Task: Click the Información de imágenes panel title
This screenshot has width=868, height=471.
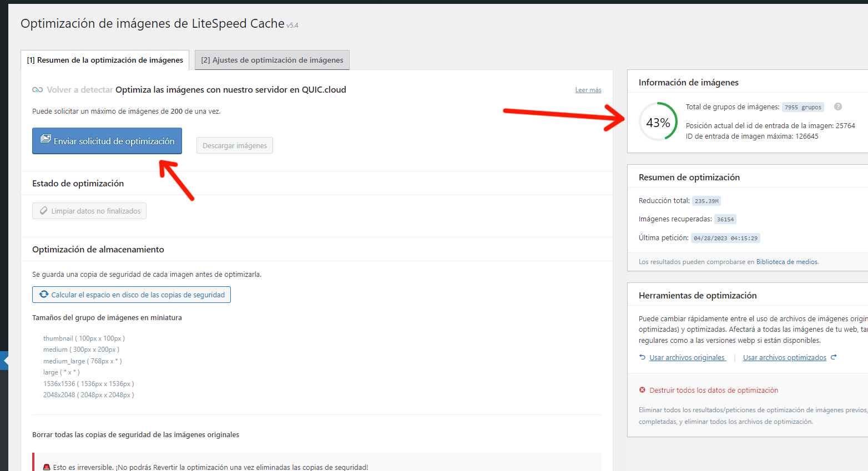Action: [689, 83]
